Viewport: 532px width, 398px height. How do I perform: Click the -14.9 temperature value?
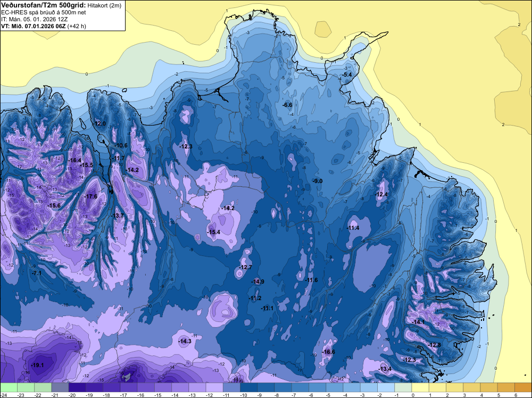click(257, 281)
